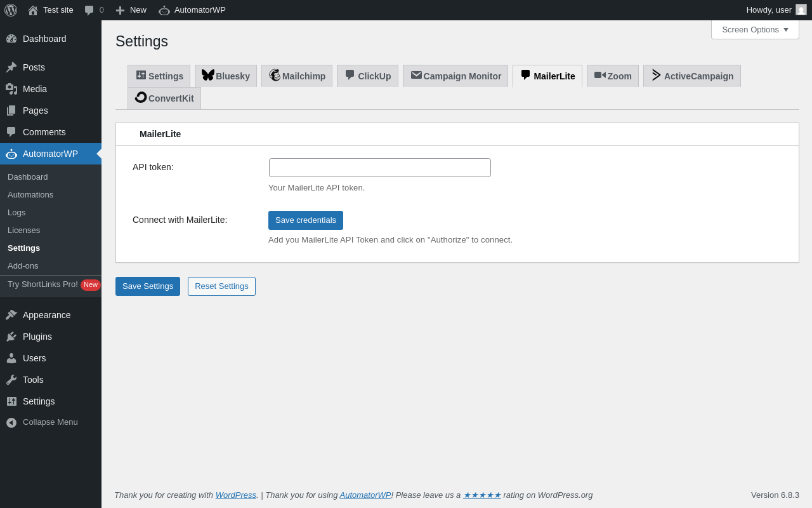
Task: Click the Campaign Monitor envelope icon
Action: pyautogui.click(x=416, y=75)
